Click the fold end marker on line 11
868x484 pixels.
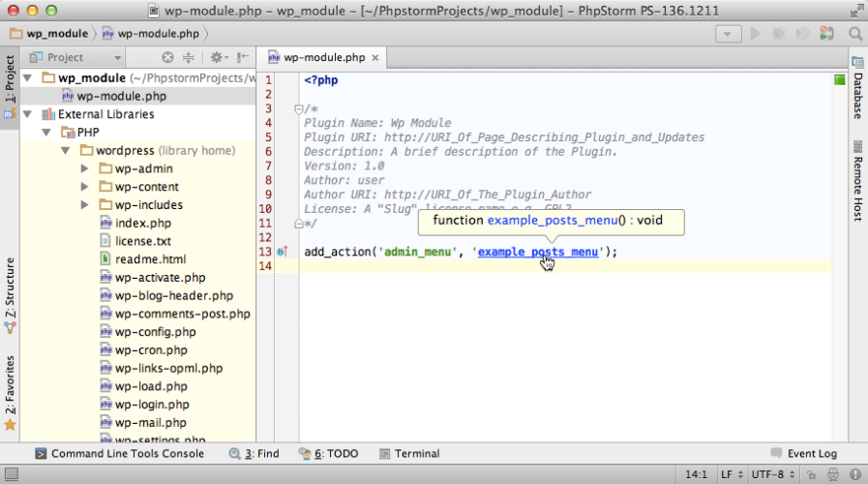298,224
